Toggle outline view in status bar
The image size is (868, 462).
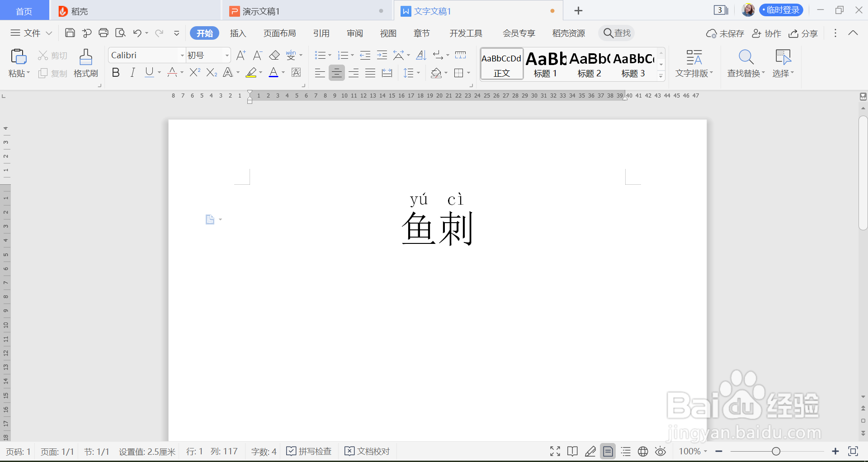[626, 451]
